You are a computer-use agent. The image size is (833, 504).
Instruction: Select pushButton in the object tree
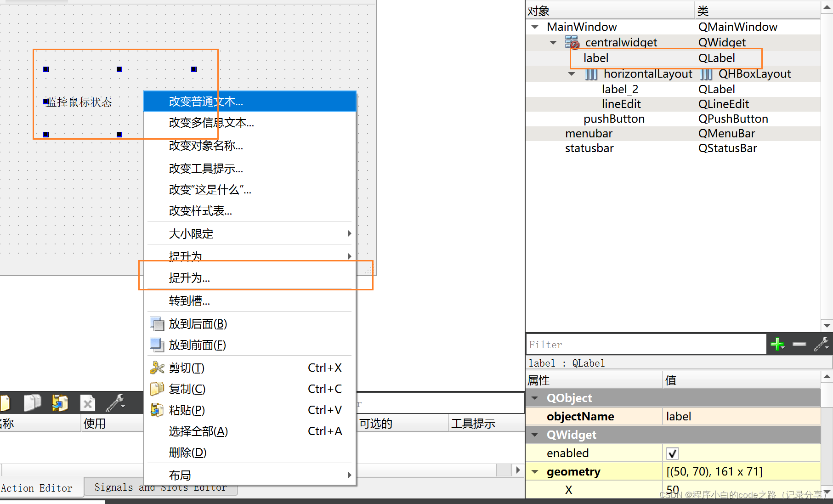click(x=673, y=119)
